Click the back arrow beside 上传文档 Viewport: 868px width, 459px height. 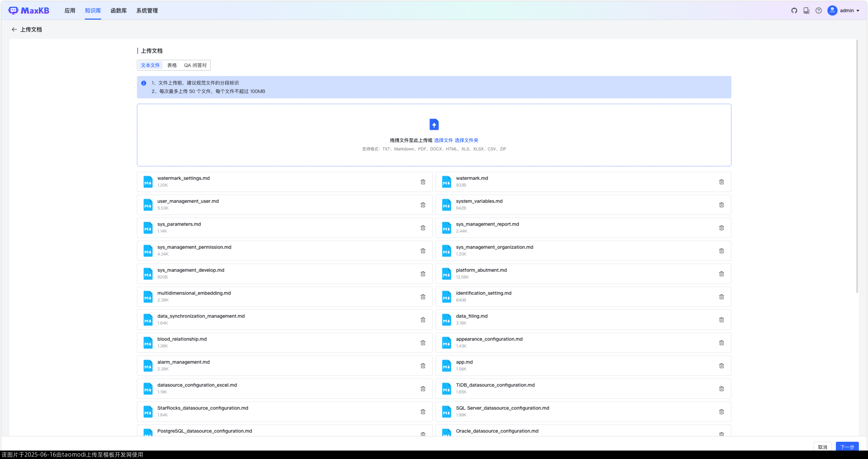coord(14,29)
